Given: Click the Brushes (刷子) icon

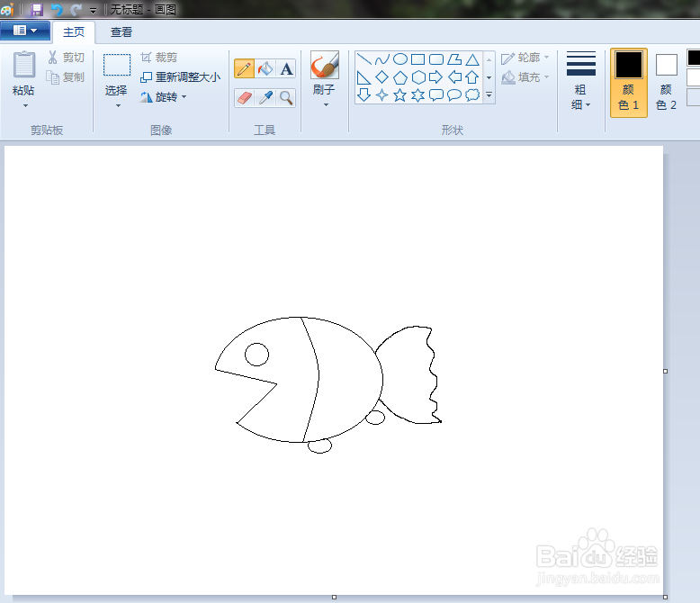Looking at the screenshot, I should (325, 65).
